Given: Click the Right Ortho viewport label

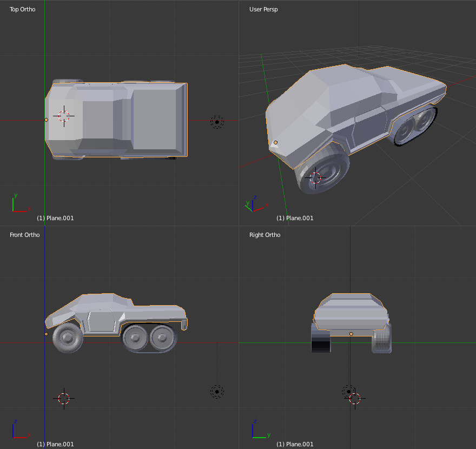Looking at the screenshot, I should click(265, 235).
